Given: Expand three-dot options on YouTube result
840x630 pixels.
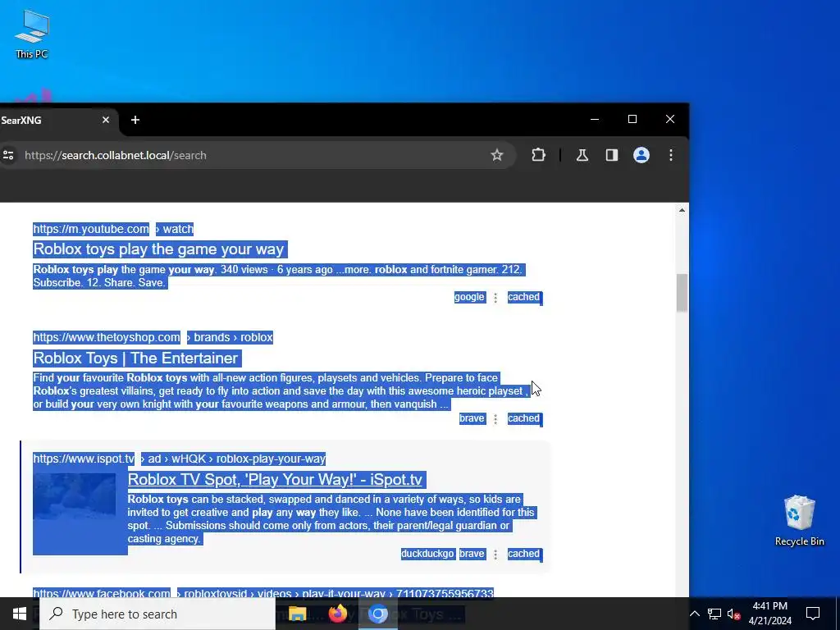Looking at the screenshot, I should click(495, 298).
